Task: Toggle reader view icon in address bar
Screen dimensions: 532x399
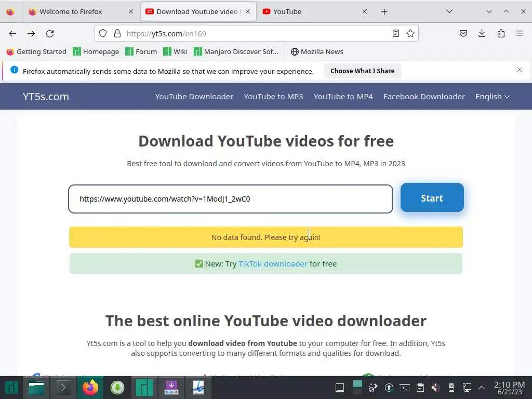Action: point(395,33)
